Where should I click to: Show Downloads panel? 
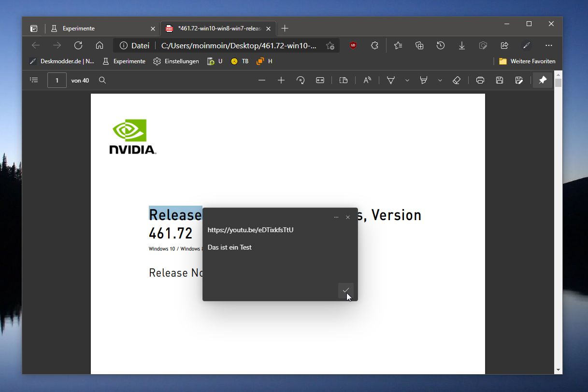coord(461,45)
